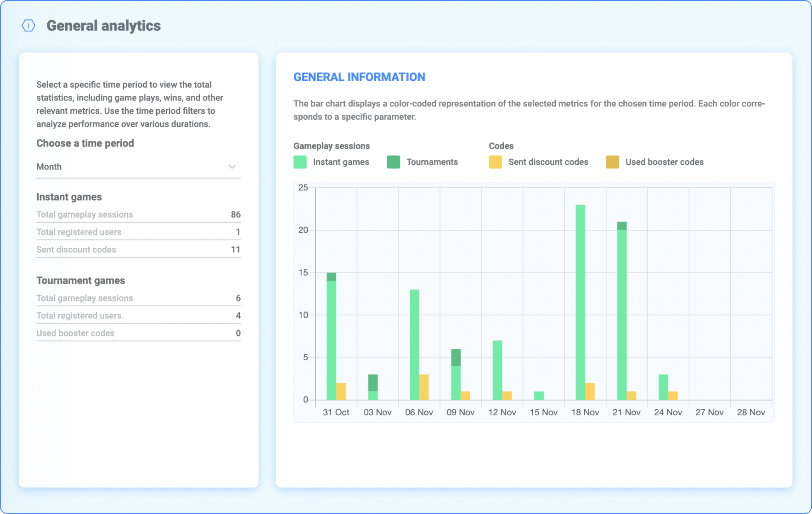The width and height of the screenshot is (812, 514).
Task: Toggle Tournaments legend swatch
Action: pos(394,162)
